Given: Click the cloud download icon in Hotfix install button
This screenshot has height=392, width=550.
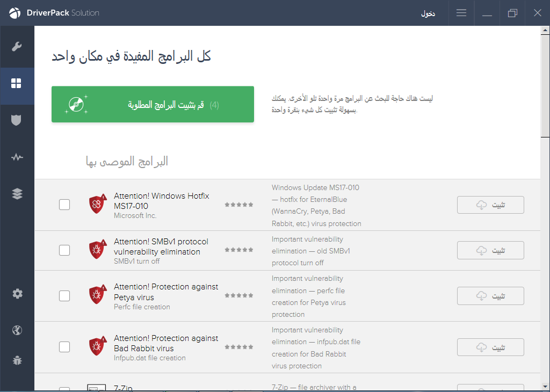Looking at the screenshot, I should coord(481,205).
